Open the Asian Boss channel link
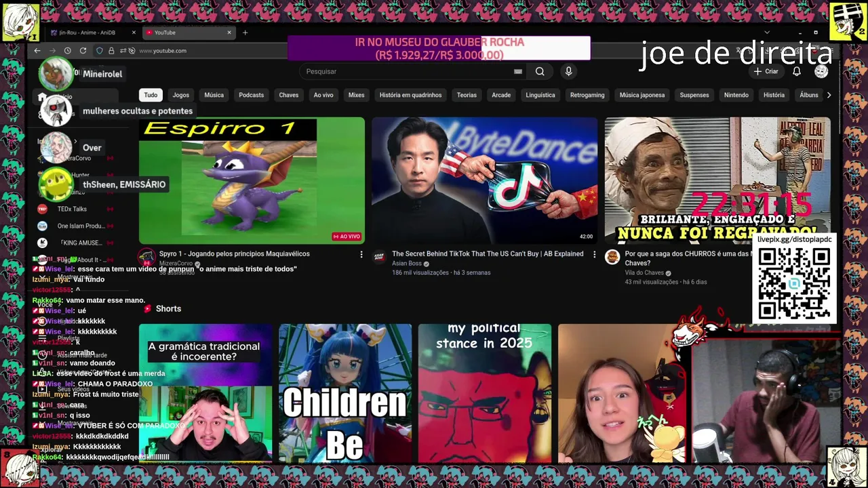 tap(407, 264)
